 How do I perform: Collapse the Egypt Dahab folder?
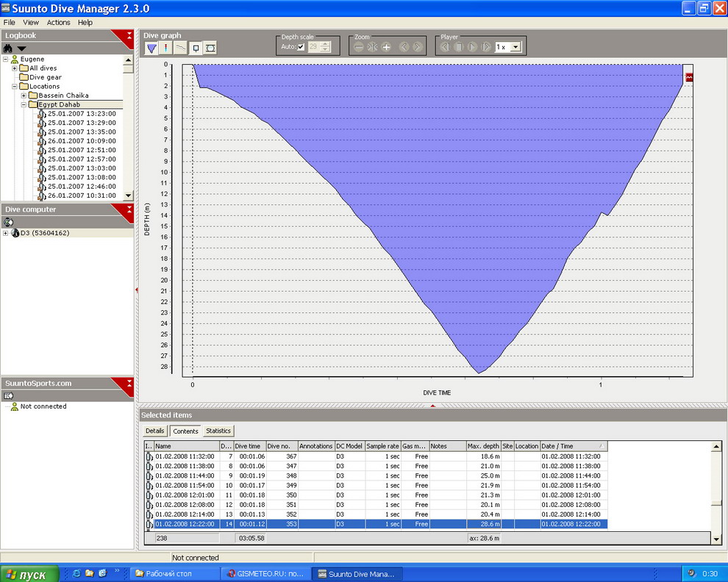tap(24, 104)
